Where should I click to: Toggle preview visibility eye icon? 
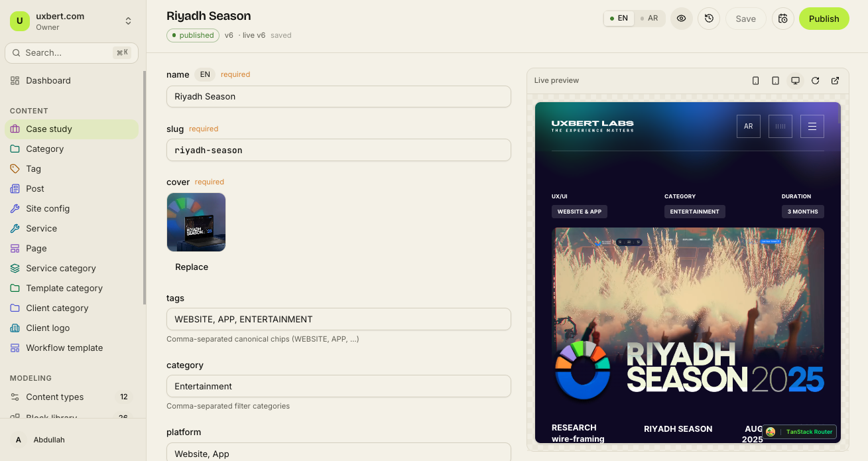point(681,19)
